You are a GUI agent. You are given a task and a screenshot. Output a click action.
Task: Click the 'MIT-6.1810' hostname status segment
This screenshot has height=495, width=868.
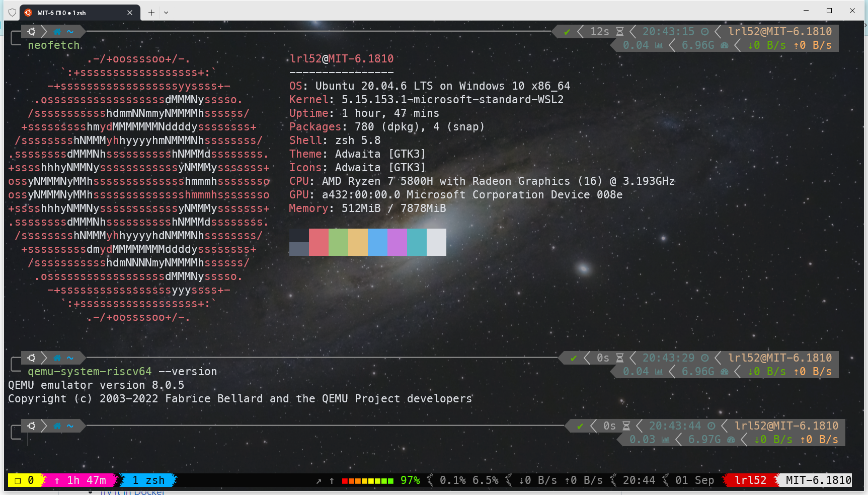(819, 480)
